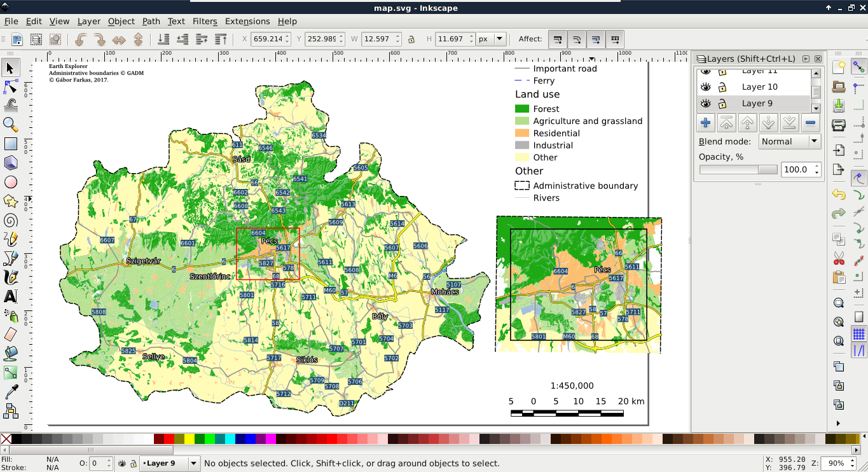Cut selection with the scissors icon

pos(839,258)
